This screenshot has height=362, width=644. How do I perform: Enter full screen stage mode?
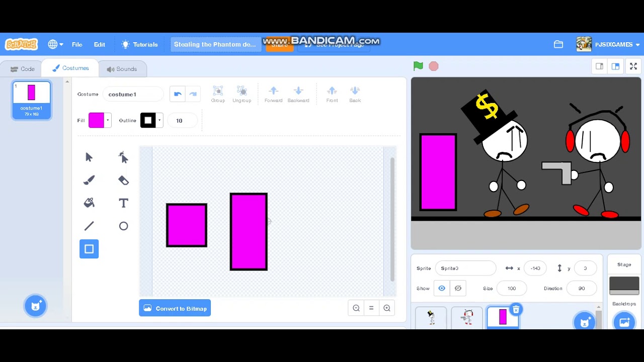tap(633, 66)
